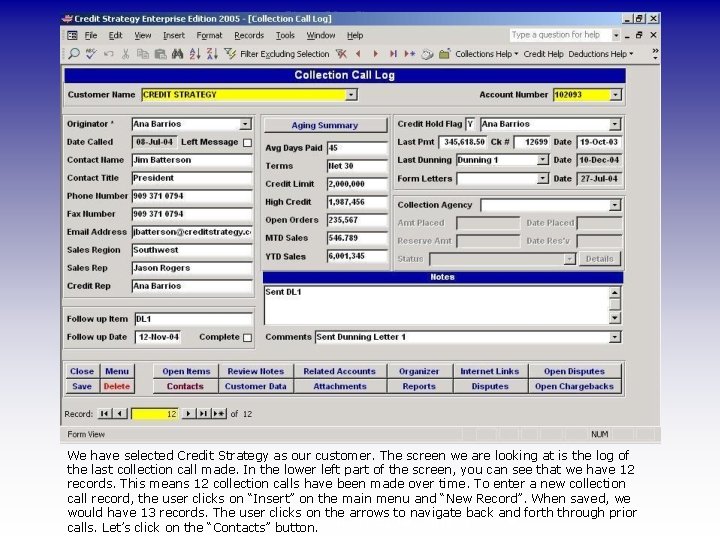The image size is (720, 540).
Task: Open the File menu
Action: [91, 35]
